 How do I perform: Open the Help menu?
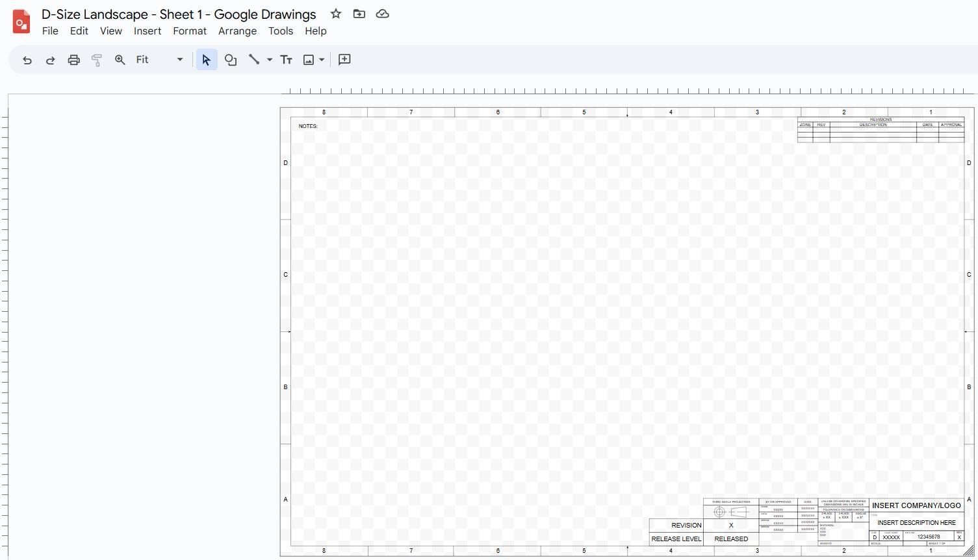(x=316, y=31)
